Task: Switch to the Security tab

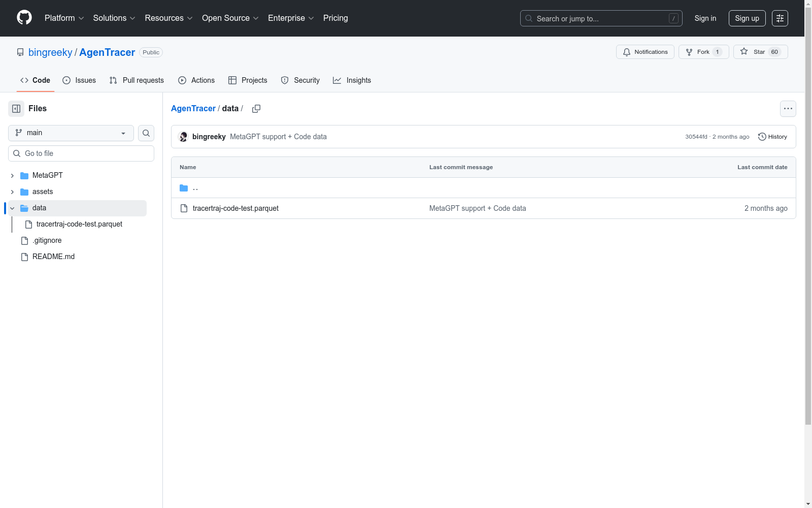Action: [300, 80]
